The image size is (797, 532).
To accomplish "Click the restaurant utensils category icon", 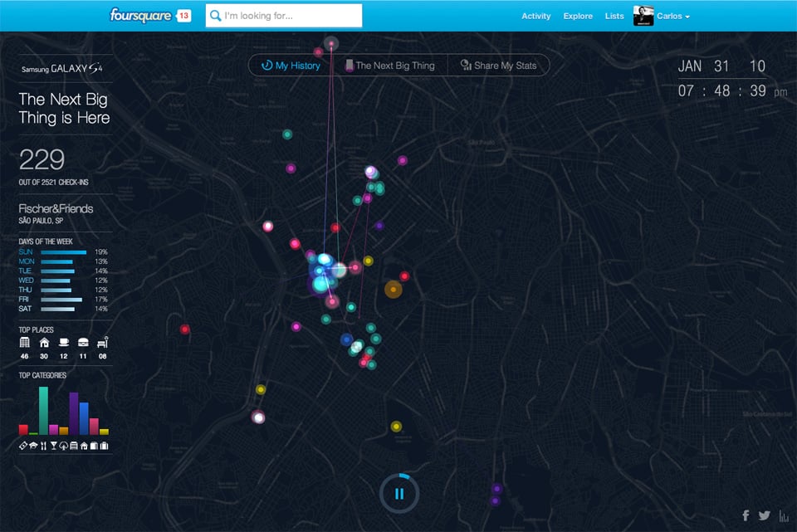I will pos(43,445).
